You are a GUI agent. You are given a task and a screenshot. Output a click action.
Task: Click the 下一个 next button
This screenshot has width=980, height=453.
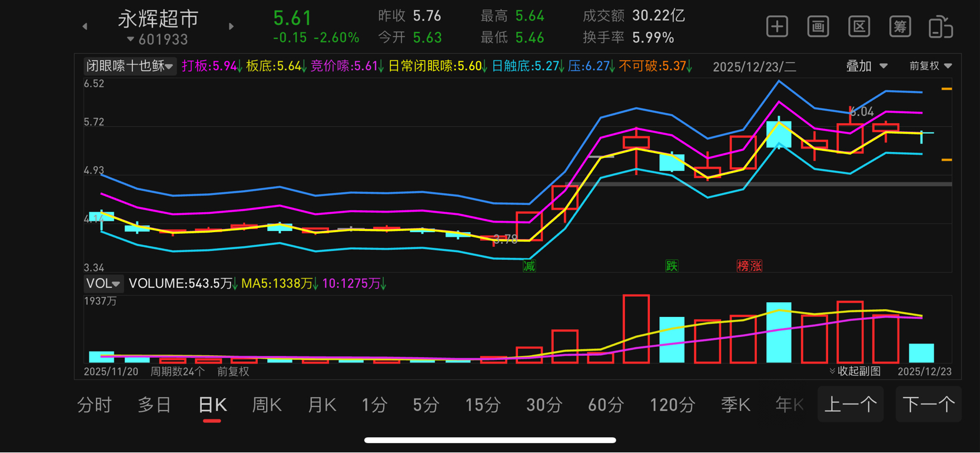[x=928, y=404]
